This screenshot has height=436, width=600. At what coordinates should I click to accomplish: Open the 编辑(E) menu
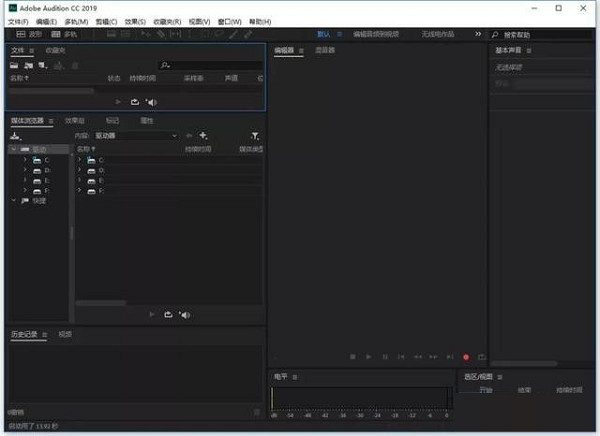[x=46, y=22]
